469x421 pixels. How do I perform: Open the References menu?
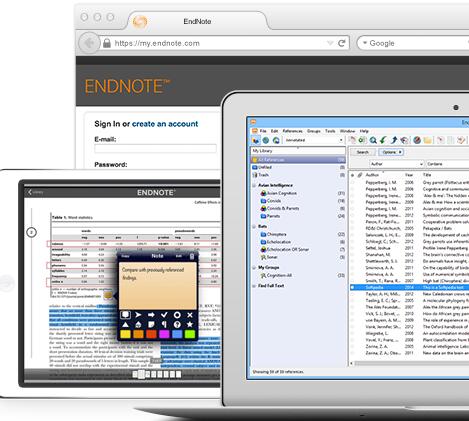292,131
